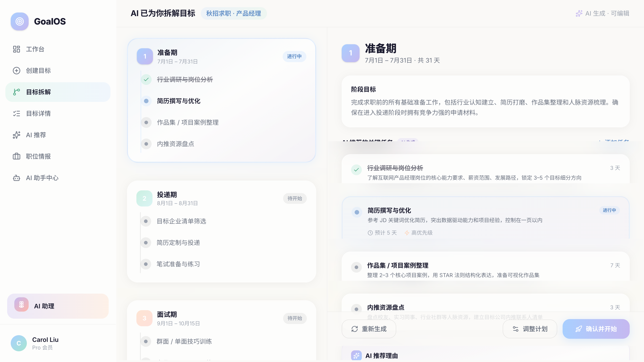Screen dimensions: 644x362
Task: Click the 重新生成 button
Action: (x=369, y=329)
